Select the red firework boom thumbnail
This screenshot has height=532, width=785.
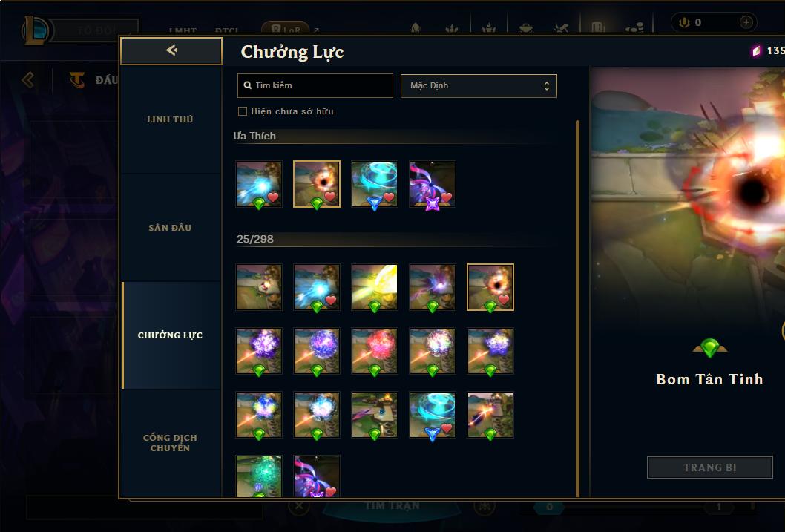(x=375, y=351)
